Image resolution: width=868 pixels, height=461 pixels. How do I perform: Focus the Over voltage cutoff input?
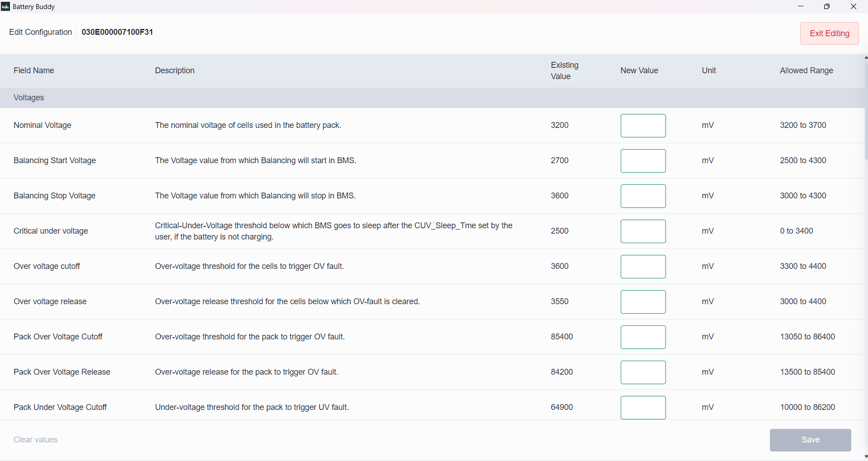[x=643, y=267]
